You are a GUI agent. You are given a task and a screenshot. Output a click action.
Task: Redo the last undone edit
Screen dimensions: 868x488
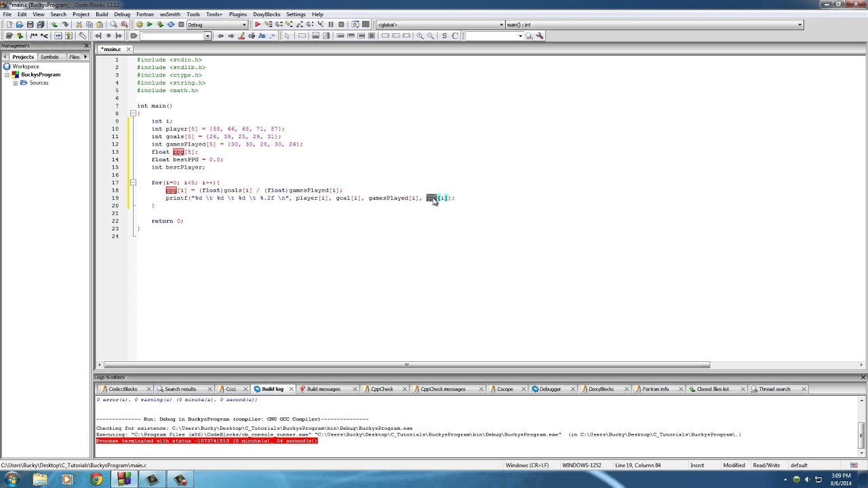tap(65, 24)
